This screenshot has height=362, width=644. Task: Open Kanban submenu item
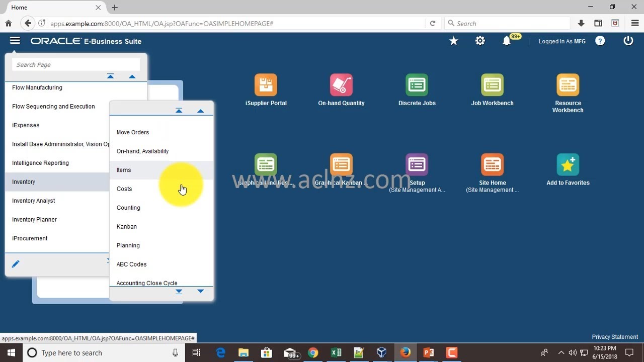point(127,227)
